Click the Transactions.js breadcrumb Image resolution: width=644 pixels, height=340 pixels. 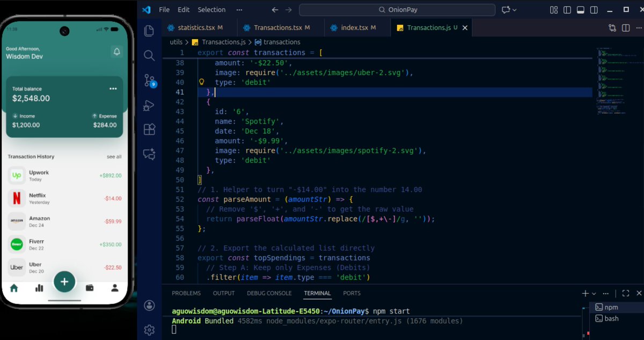219,42
